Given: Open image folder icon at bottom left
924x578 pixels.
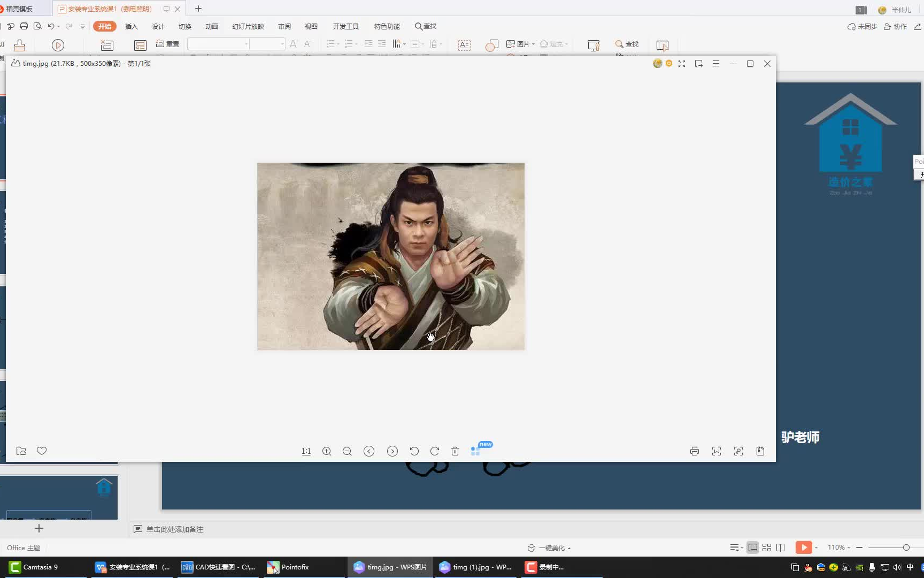Looking at the screenshot, I should pyautogui.click(x=21, y=451).
